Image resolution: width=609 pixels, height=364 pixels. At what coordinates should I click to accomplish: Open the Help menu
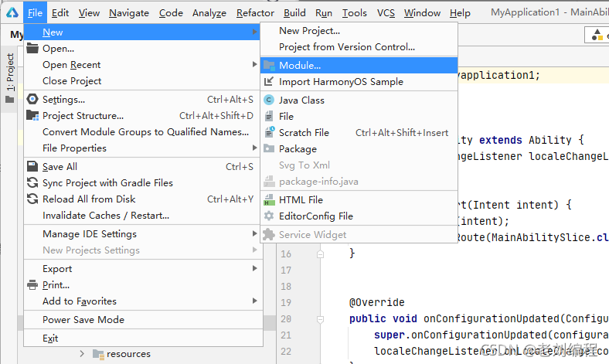point(460,13)
